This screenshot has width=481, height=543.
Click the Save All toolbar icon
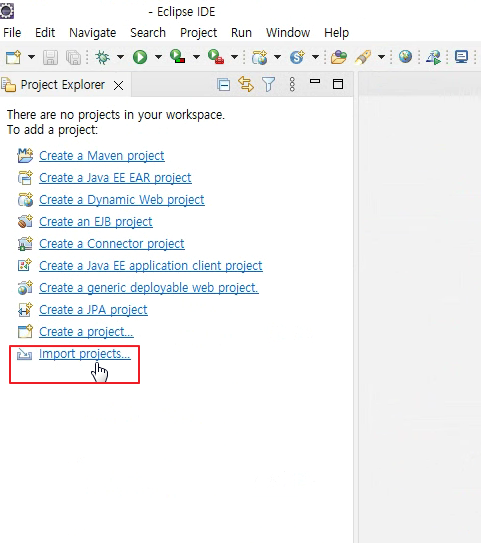pyautogui.click(x=73, y=57)
